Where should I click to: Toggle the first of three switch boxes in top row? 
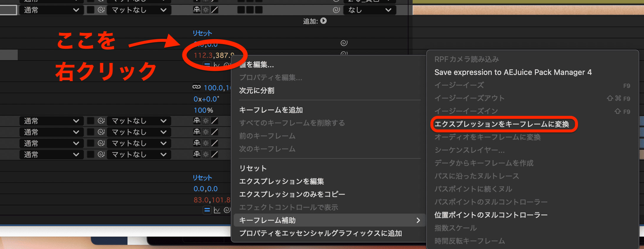[x=241, y=10]
